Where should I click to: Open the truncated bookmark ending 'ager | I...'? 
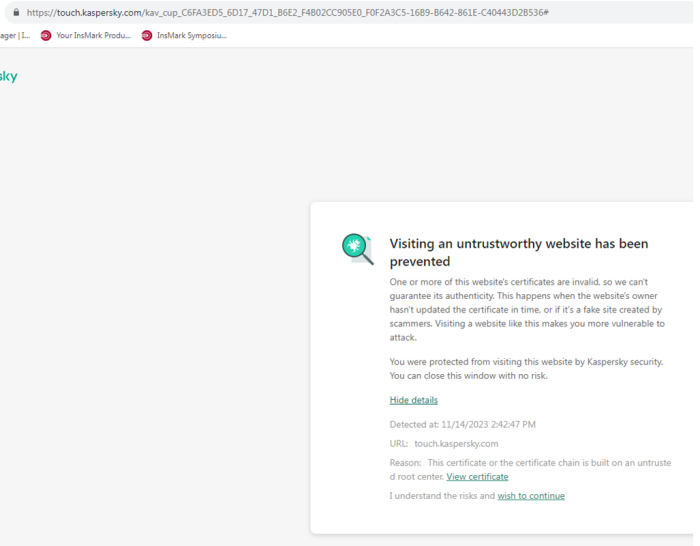click(x=15, y=36)
